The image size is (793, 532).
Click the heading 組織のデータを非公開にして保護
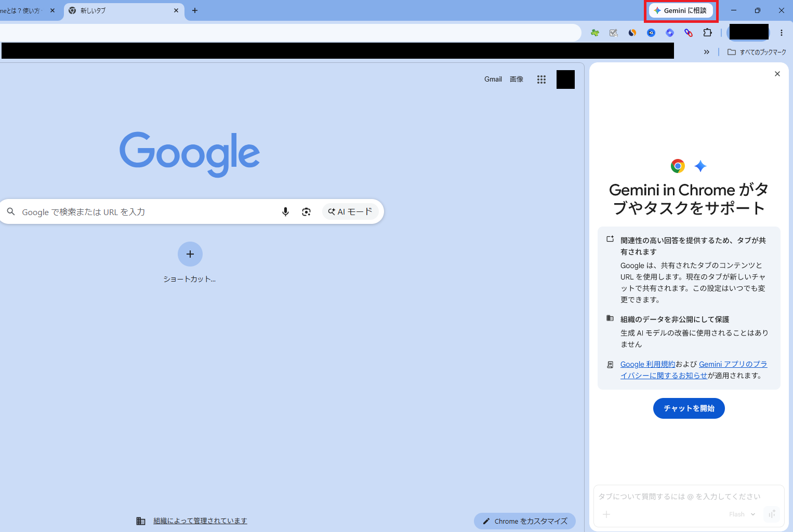[675, 320]
